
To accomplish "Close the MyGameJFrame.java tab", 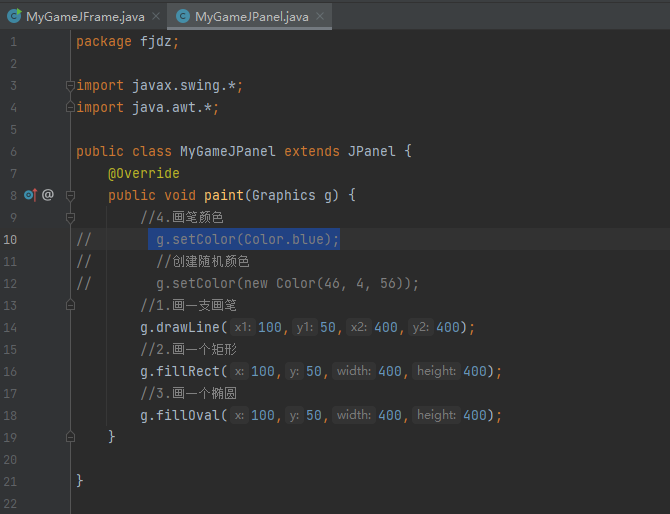I will [x=156, y=16].
